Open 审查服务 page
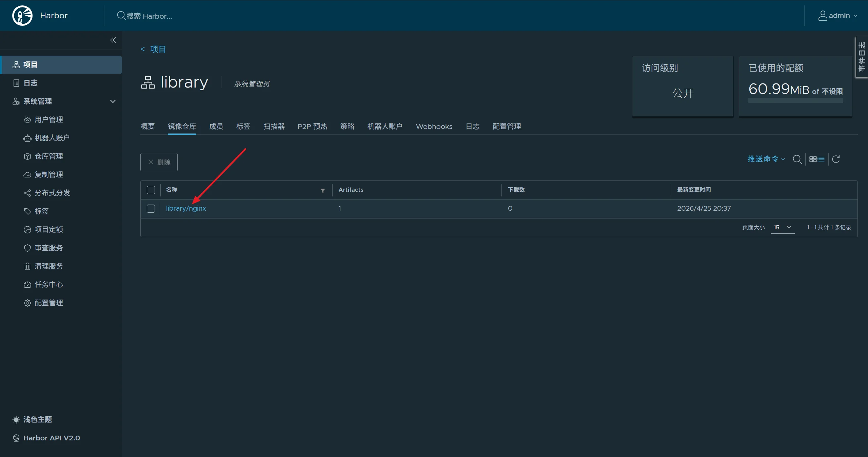The image size is (868, 457). coord(48,248)
